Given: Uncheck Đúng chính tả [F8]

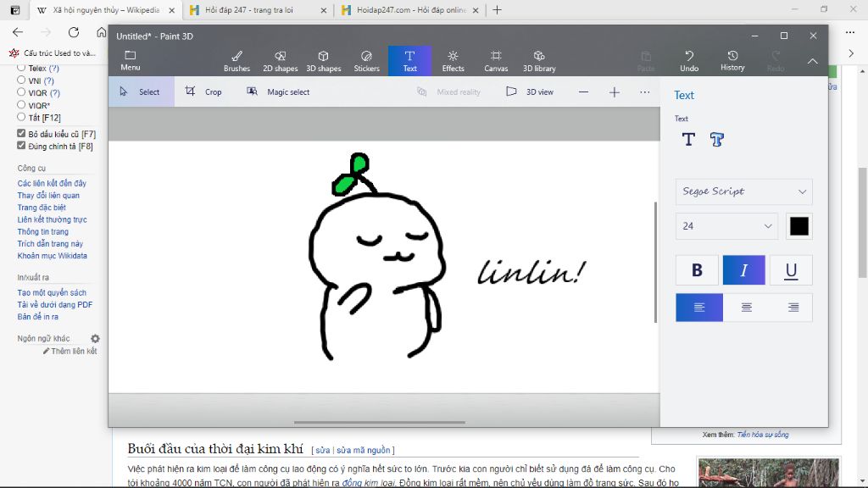Looking at the screenshot, I should (21, 146).
